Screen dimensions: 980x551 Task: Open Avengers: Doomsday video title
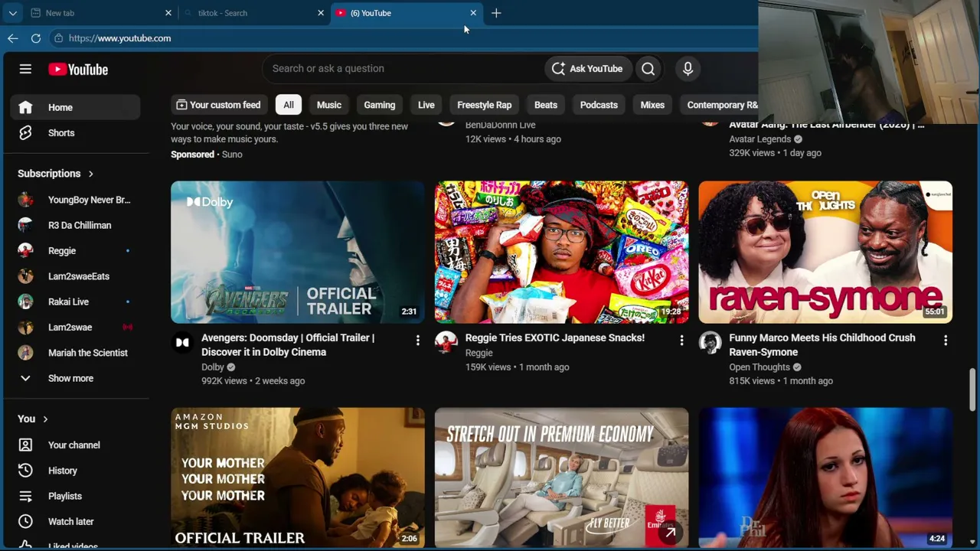point(288,345)
